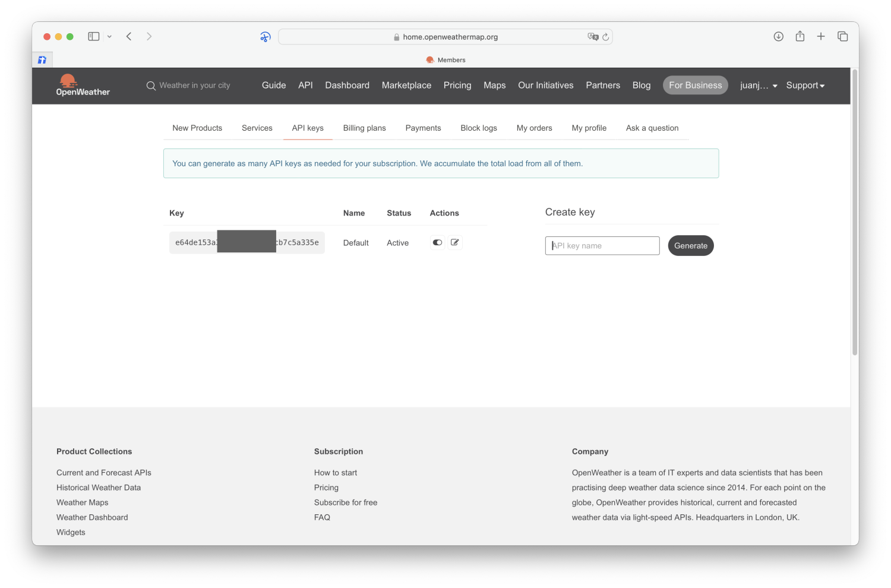
Task: Click the privacy extension icon left of address bar
Action: pos(266,37)
